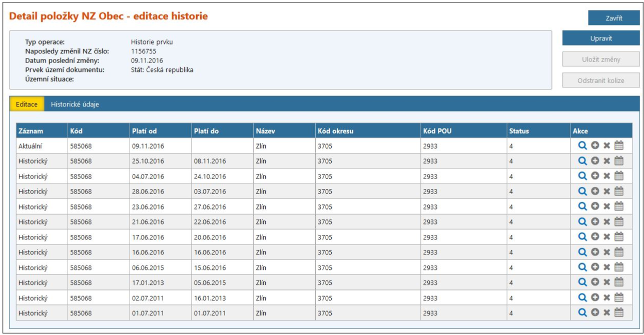Open calendar icon for record from 01.07.2011
644x335 pixels.
tap(619, 312)
